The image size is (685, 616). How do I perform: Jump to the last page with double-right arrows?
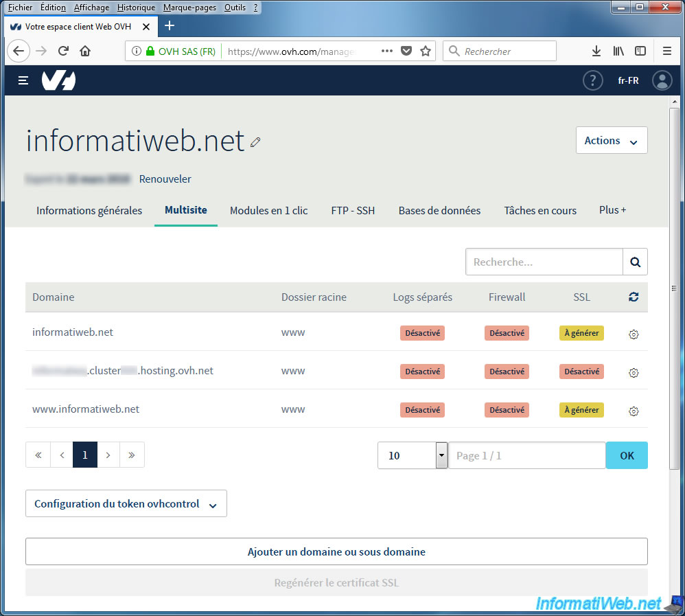tap(132, 455)
